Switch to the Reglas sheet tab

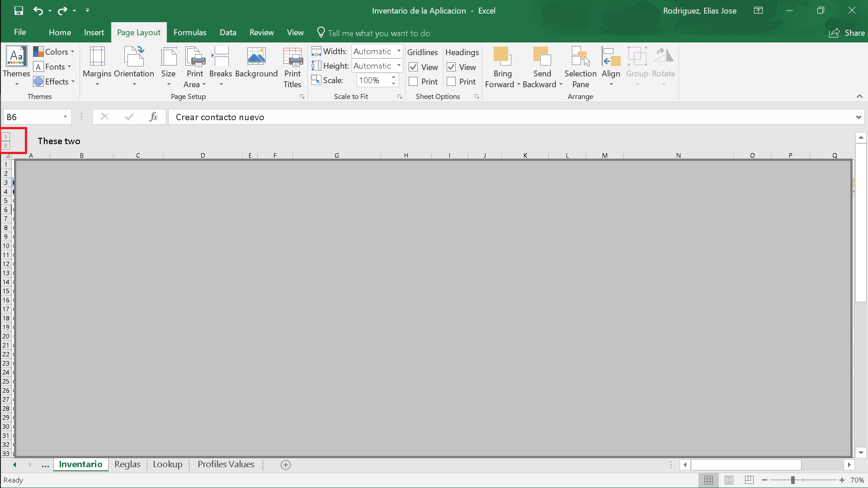127,465
